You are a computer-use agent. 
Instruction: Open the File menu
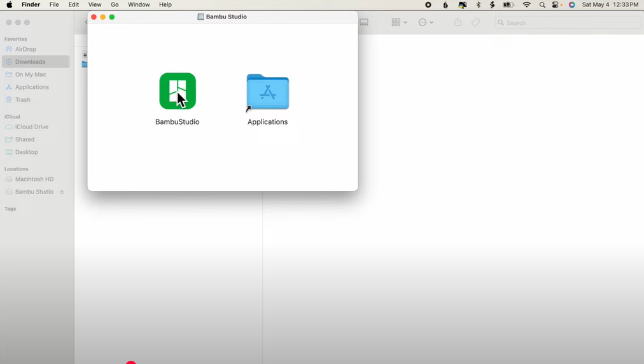coord(54,4)
